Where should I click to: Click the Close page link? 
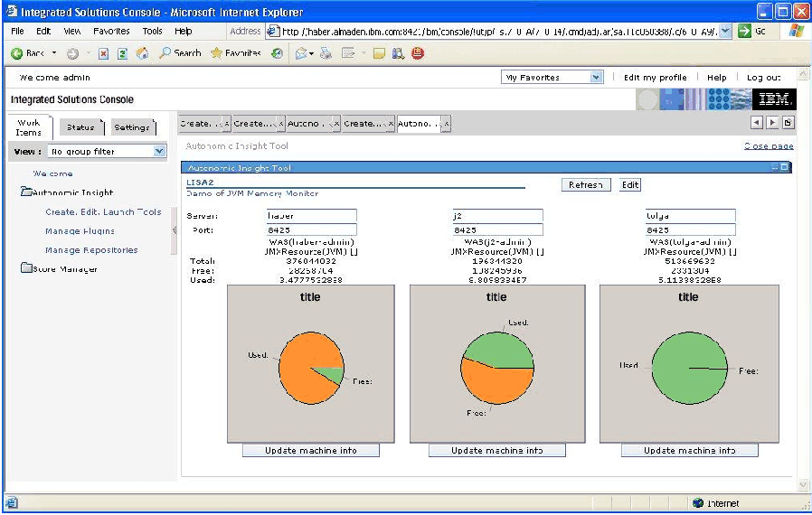pyautogui.click(x=768, y=145)
